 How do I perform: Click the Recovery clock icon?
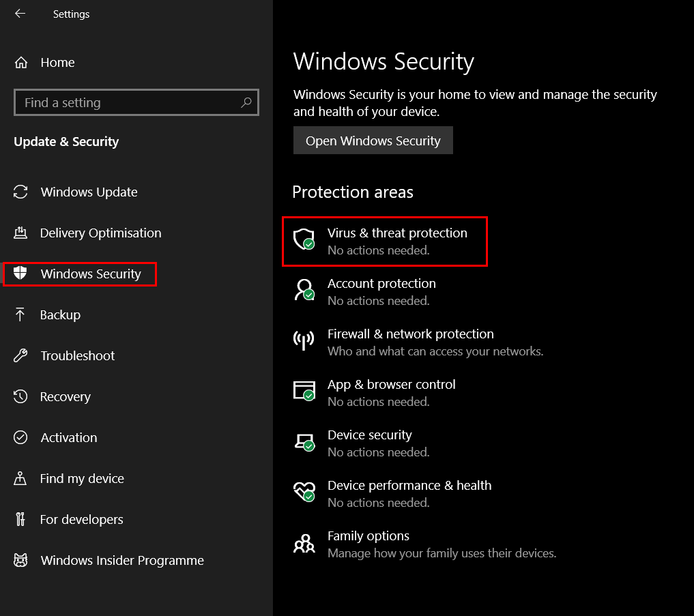point(20,396)
